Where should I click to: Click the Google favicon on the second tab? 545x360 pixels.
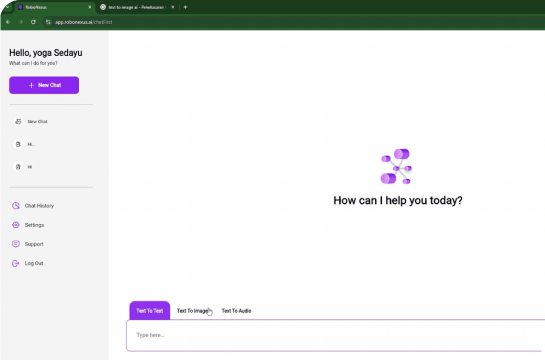tap(103, 7)
